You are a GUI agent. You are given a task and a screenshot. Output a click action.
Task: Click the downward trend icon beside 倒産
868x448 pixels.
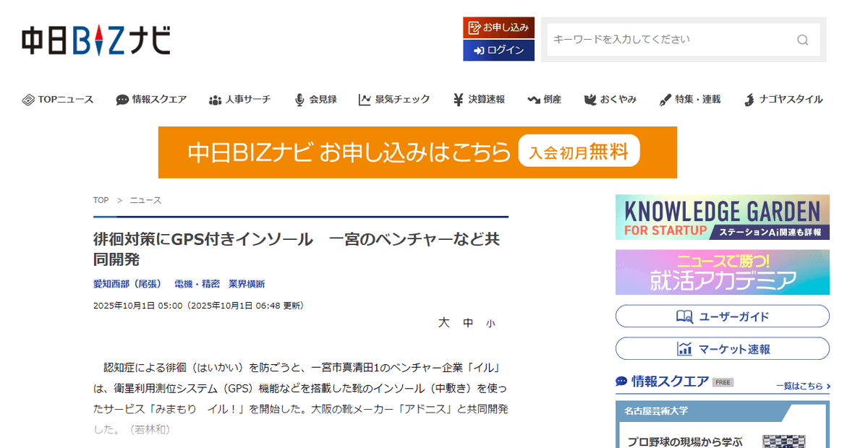(534, 100)
